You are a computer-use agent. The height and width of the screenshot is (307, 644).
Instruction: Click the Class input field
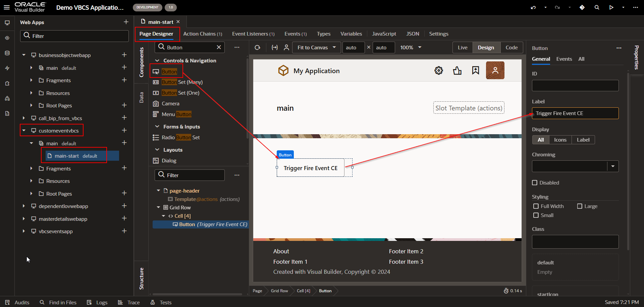pos(575,242)
